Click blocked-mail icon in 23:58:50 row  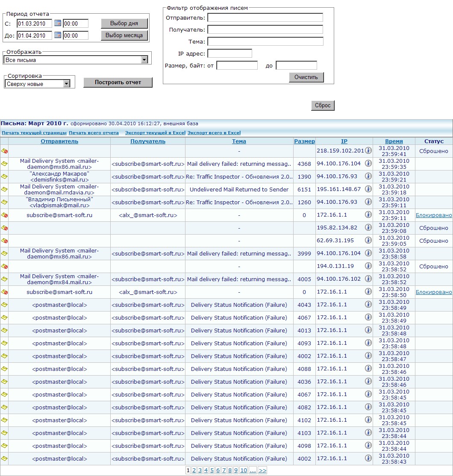pos(4,292)
